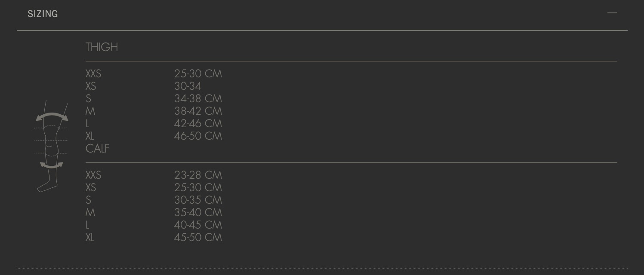Viewport: 644px width, 275px height.
Task: Click the foot outline in the diagram
Action: click(46, 187)
